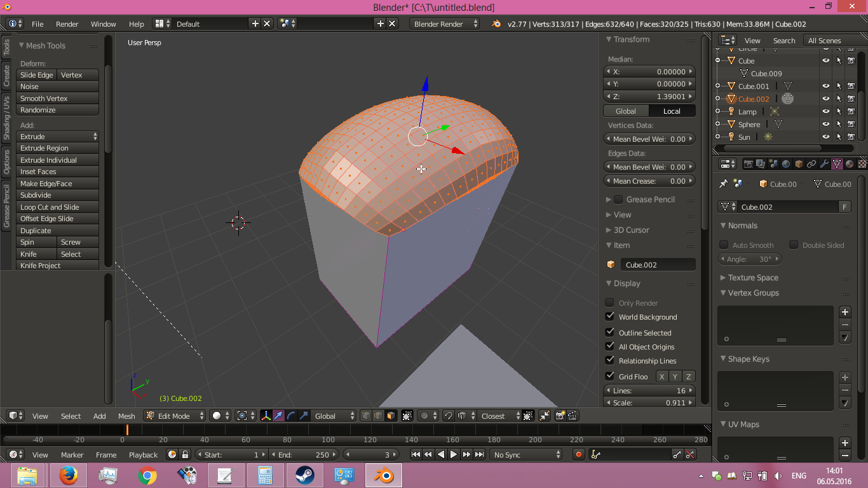Open the Playback menu in timeline
868x488 pixels.
coord(143,454)
